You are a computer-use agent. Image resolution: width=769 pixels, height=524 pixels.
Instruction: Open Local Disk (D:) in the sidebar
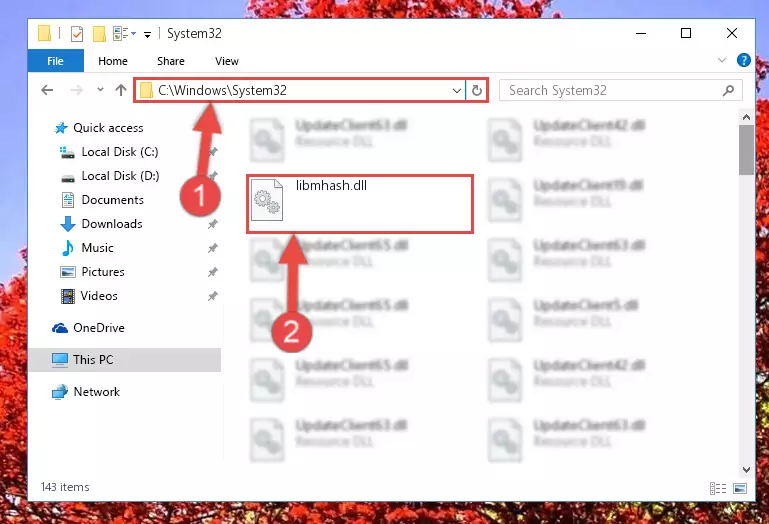[120, 176]
